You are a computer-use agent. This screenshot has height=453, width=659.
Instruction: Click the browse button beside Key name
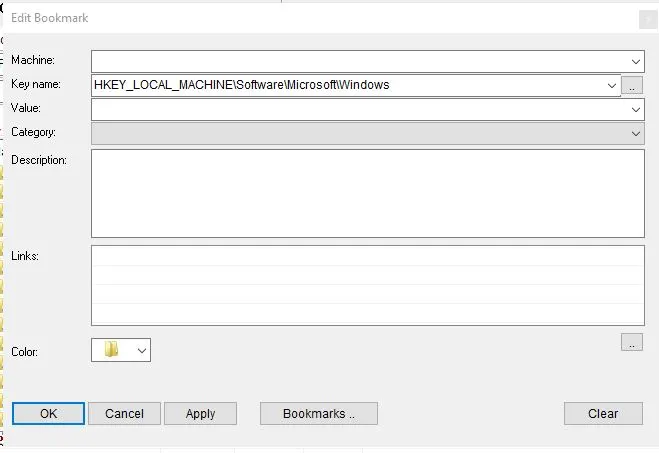tap(632, 86)
